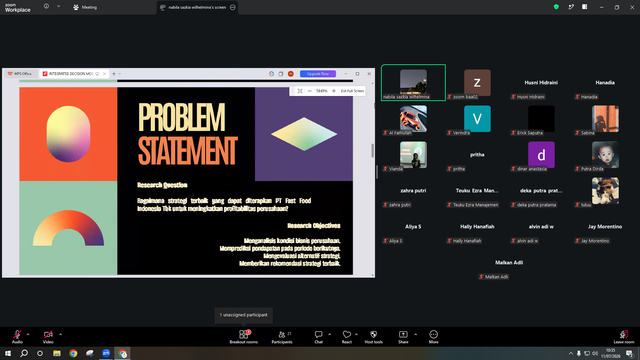Click the meeting info icon in the title bar
640x360 pixels.
point(46,7)
